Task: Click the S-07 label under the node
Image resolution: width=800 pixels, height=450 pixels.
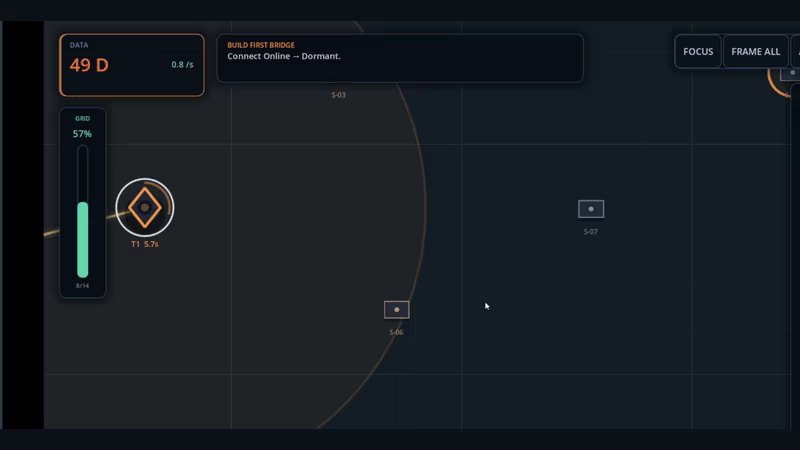Action: tap(590, 232)
